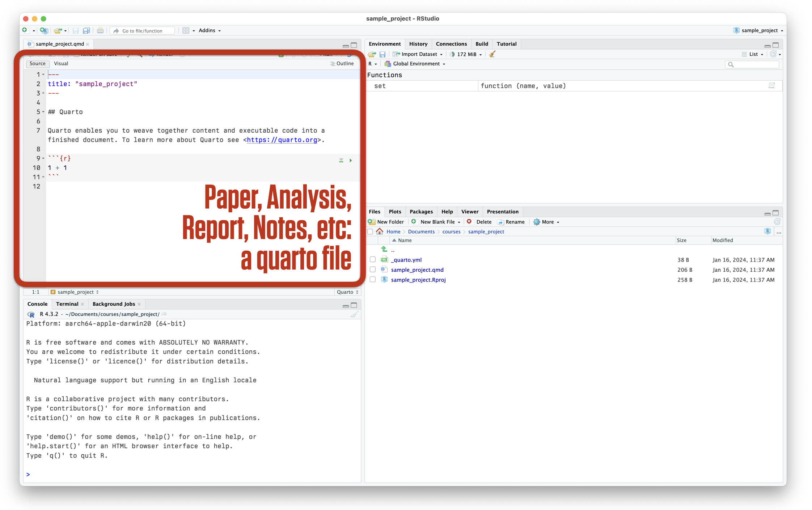Toggle the document Outline
The width and height of the screenshot is (812, 510).
tap(342, 63)
